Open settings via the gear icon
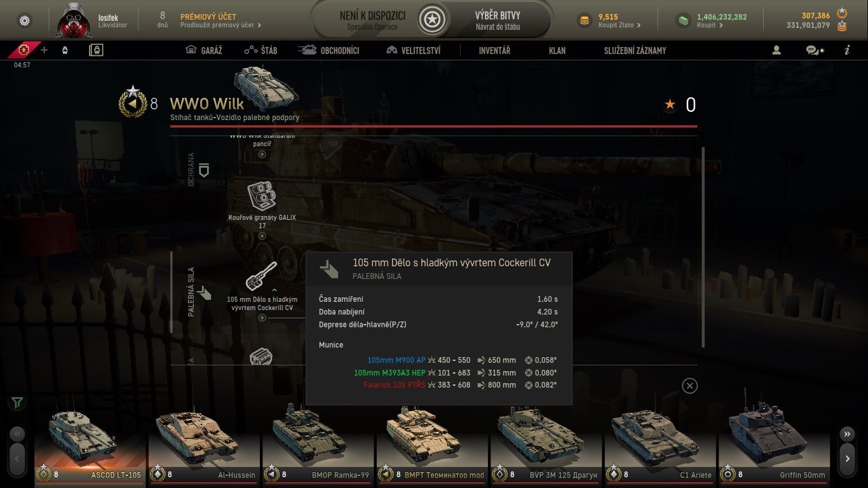The width and height of the screenshot is (868, 488). coord(25,20)
